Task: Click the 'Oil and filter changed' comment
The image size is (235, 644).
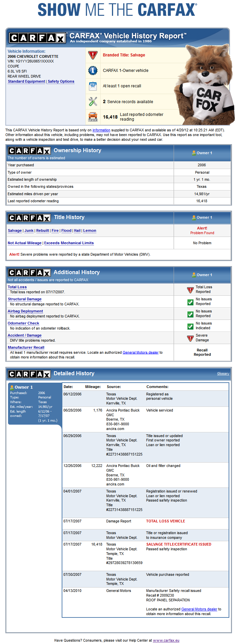Action: click(x=163, y=466)
